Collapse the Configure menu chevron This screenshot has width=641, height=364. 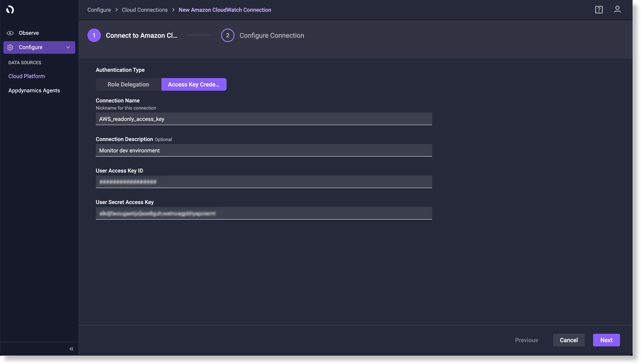click(68, 47)
